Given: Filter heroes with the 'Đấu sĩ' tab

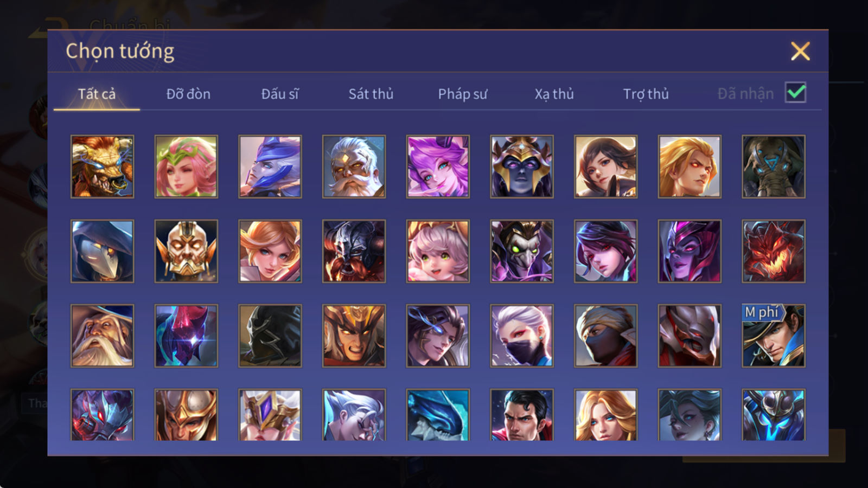Looking at the screenshot, I should point(280,94).
